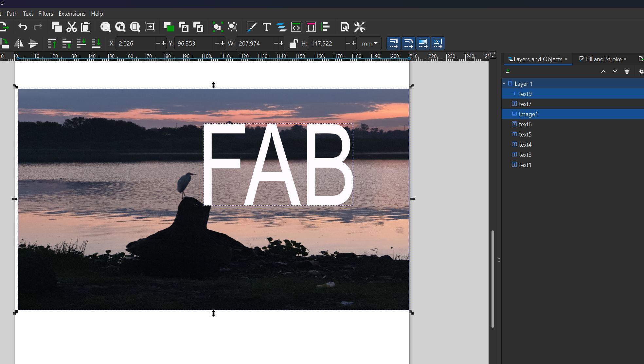Flip selection horizontally
Image resolution: width=644 pixels, height=364 pixels.
coord(19,43)
